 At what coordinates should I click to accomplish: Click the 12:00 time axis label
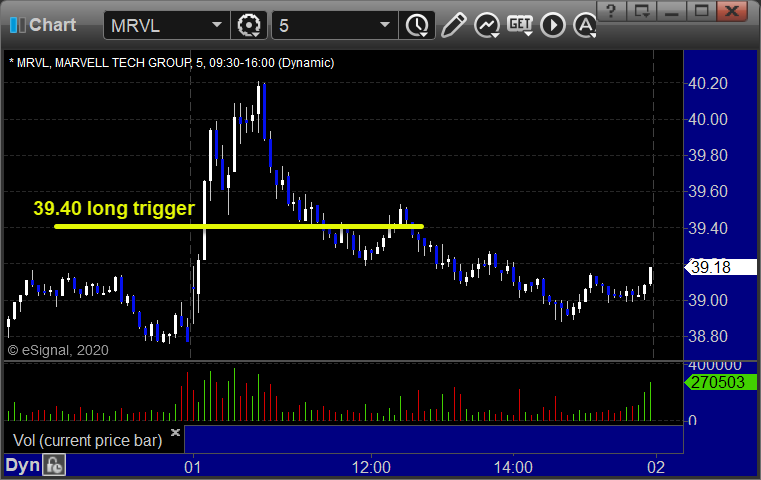click(371, 467)
